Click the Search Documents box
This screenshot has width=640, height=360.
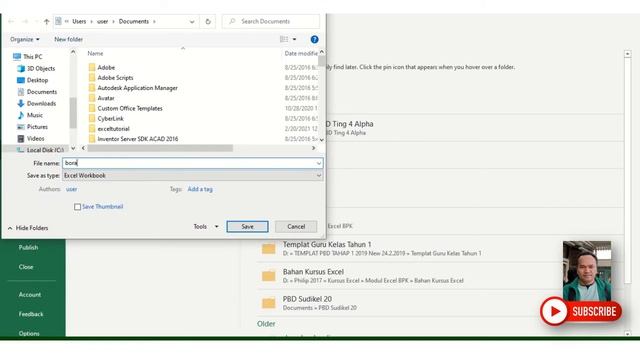(271, 22)
